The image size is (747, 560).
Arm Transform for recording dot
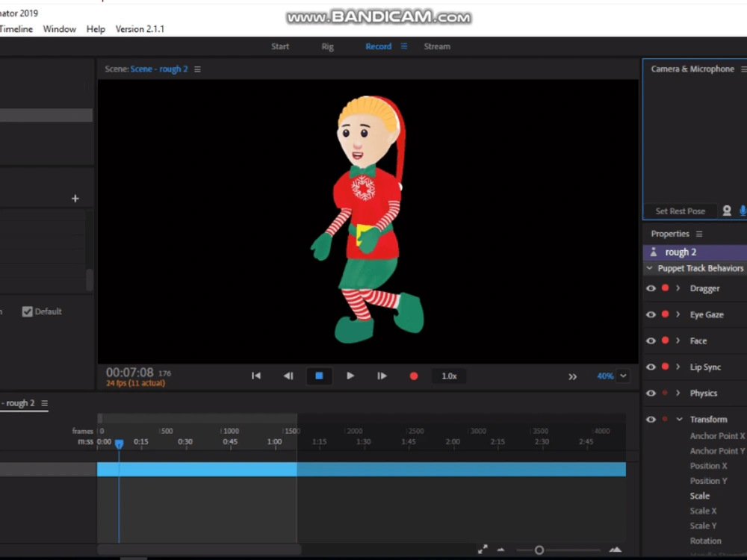pyautogui.click(x=665, y=419)
